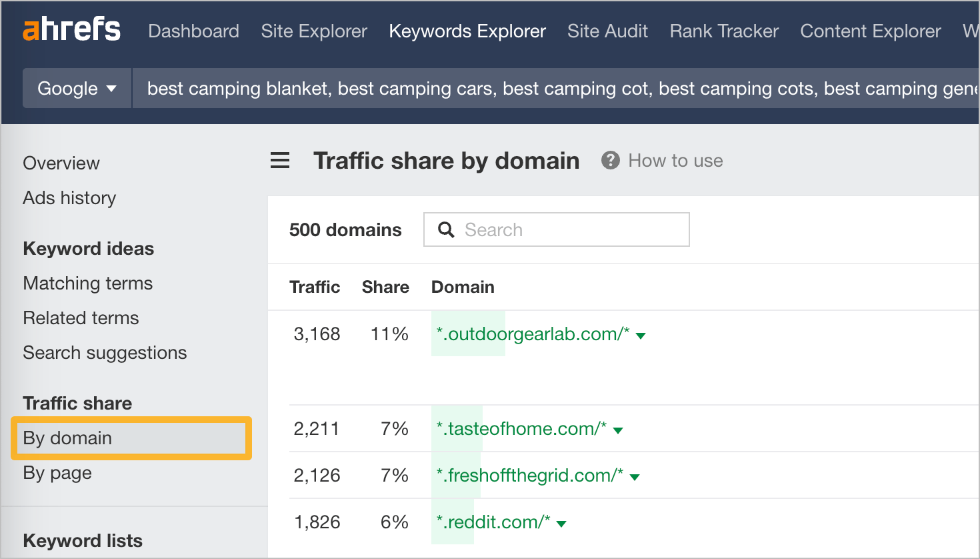The height and width of the screenshot is (559, 980).
Task: Click the Keyword ideas section heading
Action: point(89,249)
